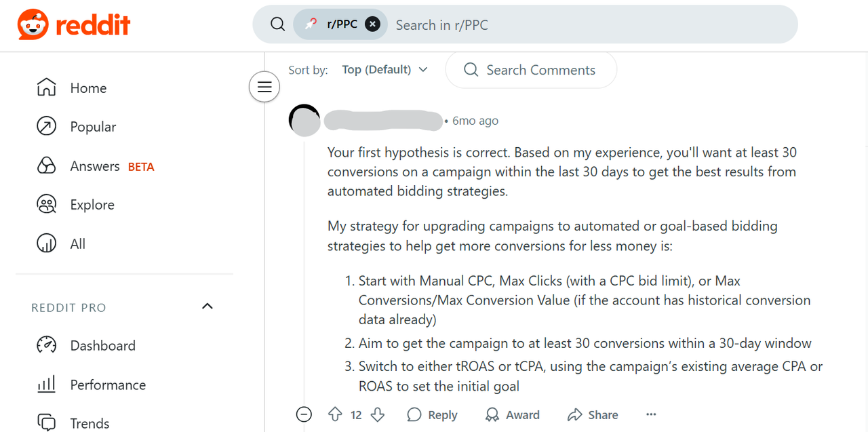Image resolution: width=868 pixels, height=432 pixels.
Task: Open the All feed
Action: (x=77, y=244)
